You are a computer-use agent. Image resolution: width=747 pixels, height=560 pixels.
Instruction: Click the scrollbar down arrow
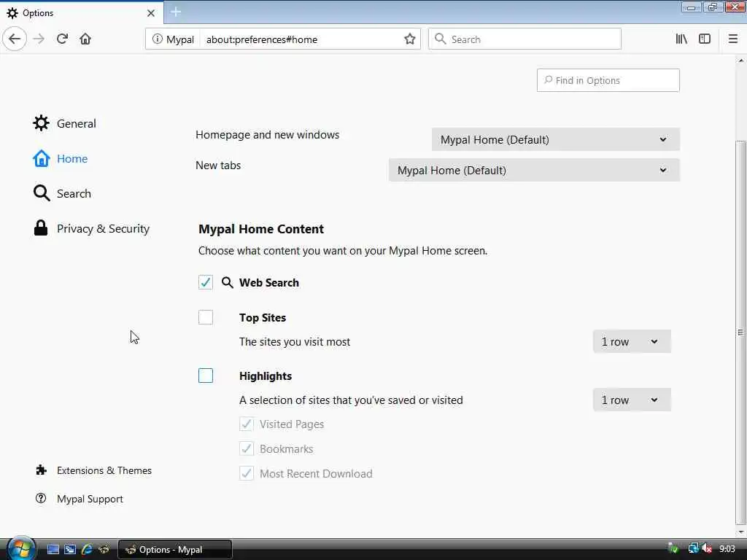tap(740, 532)
